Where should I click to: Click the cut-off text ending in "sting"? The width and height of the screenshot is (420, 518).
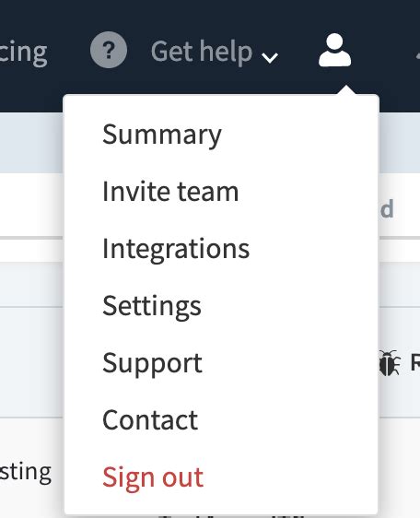coord(26,472)
